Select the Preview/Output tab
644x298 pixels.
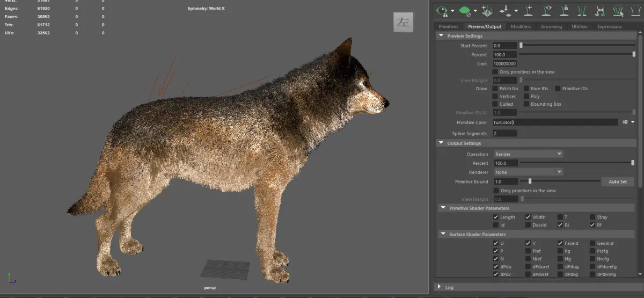click(485, 26)
